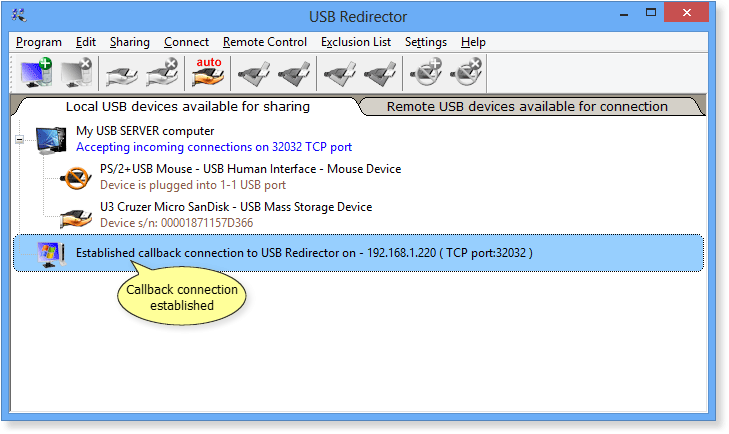Collapse the My USB SERVER computer tree node
Screen dimensions: 729x434
click(20, 139)
